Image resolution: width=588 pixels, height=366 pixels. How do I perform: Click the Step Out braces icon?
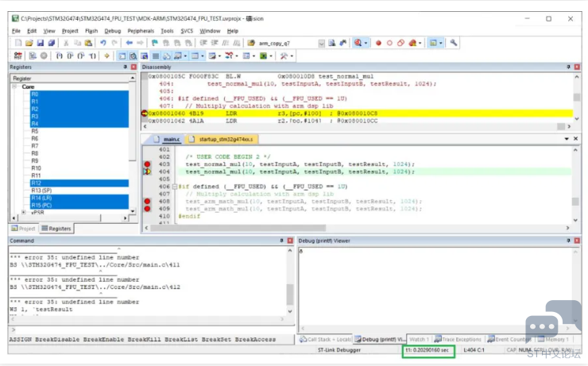tap(81, 56)
